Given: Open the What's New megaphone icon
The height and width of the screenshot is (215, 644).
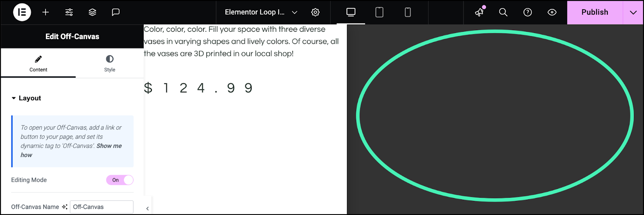Looking at the screenshot, I should [479, 12].
